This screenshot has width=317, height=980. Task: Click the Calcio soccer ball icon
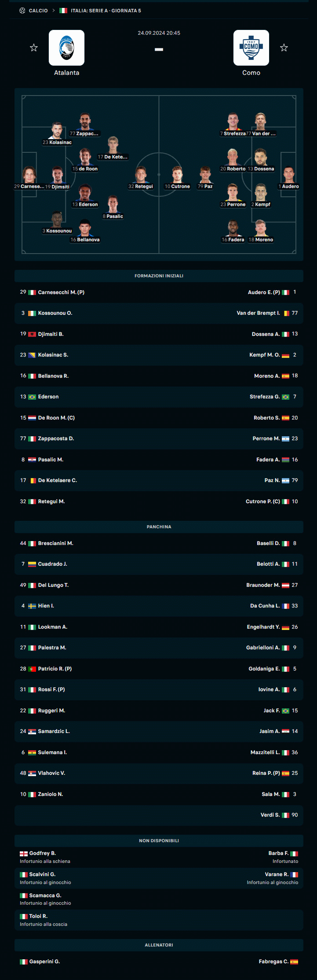22,11
